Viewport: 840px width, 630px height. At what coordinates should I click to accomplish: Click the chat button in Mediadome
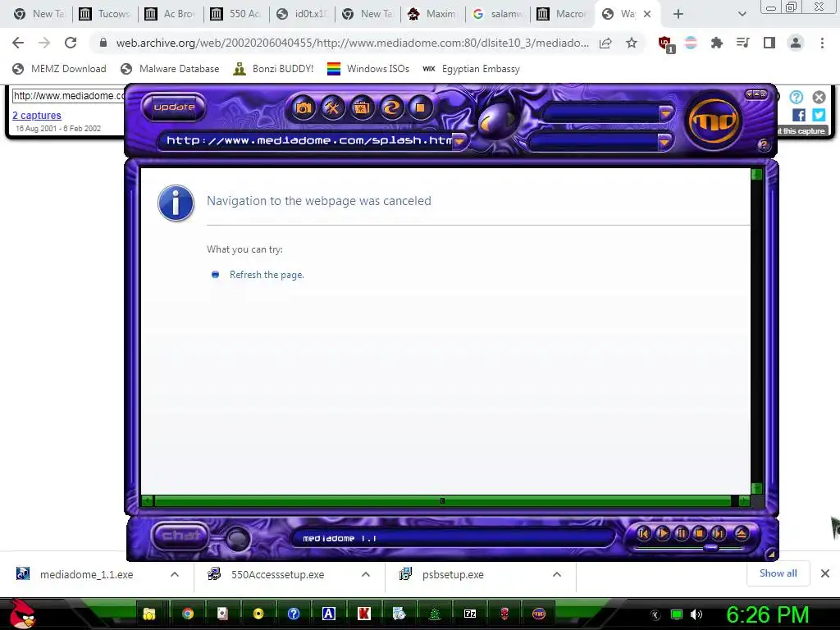click(180, 535)
